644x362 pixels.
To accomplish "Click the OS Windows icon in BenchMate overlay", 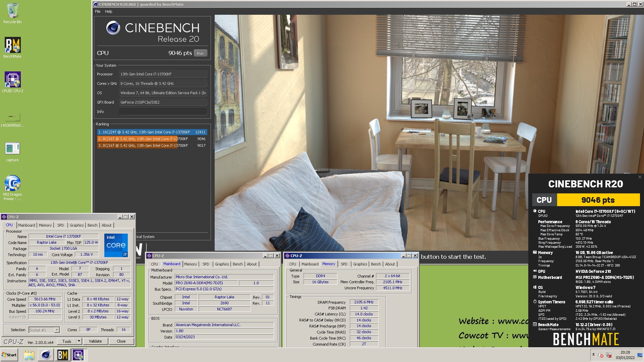I will [535, 287].
